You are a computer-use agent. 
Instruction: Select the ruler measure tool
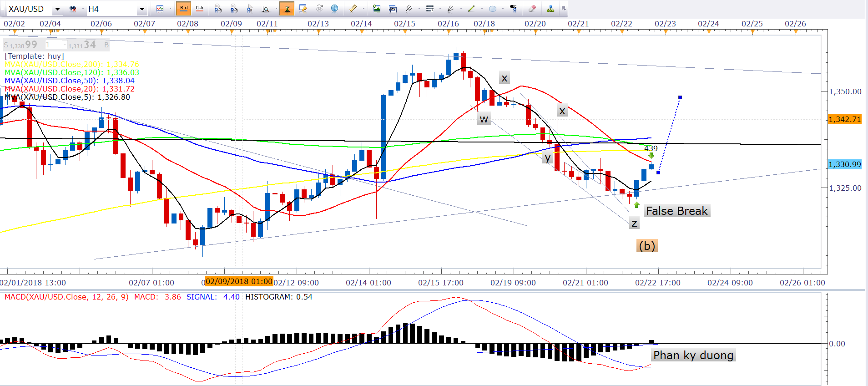[x=353, y=9]
